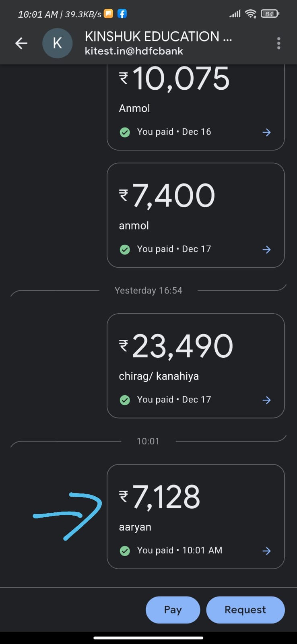This screenshot has width=297, height=644.
Task: Open the ₹7,128 aaryan transaction card
Action: 196,516
